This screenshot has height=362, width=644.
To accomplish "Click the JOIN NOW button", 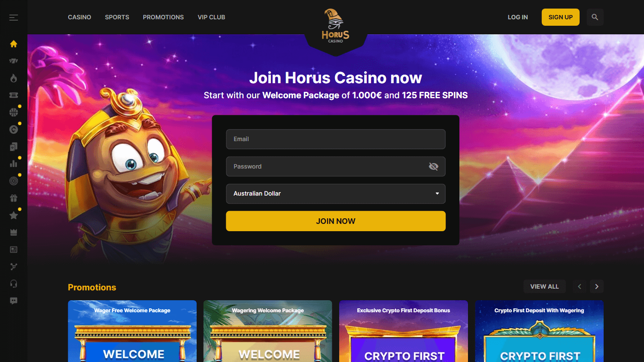I will (x=336, y=221).
